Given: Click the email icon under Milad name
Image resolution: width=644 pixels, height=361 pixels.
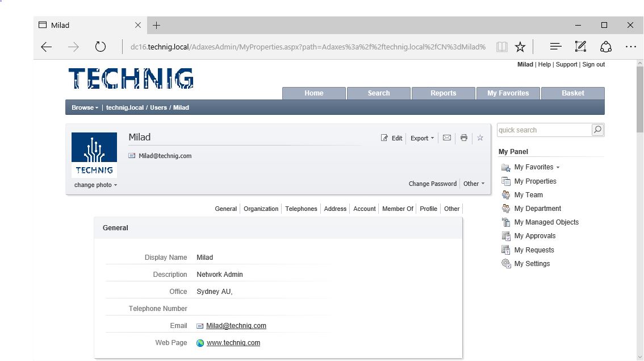Looking at the screenshot, I should 132,156.
